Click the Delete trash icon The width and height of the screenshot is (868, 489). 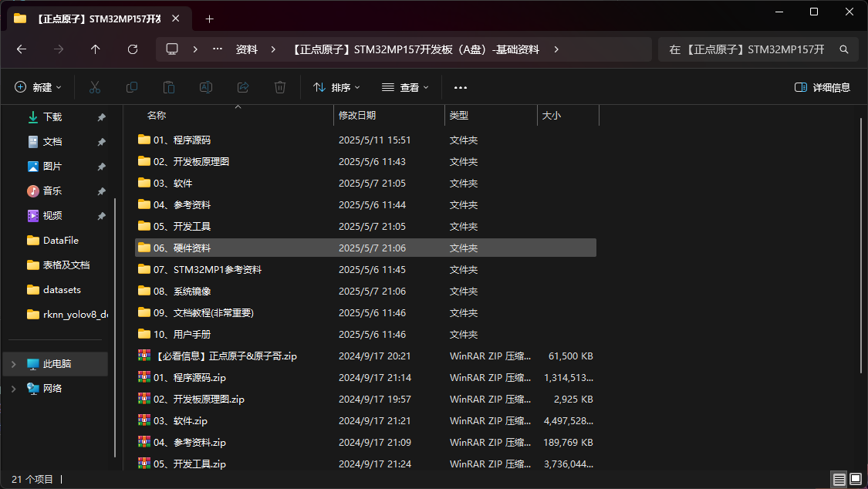[280, 87]
